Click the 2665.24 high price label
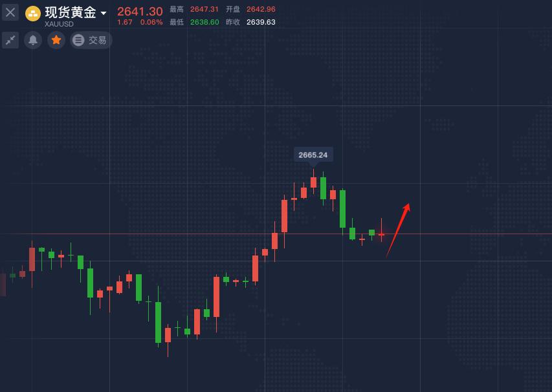 [x=313, y=155]
